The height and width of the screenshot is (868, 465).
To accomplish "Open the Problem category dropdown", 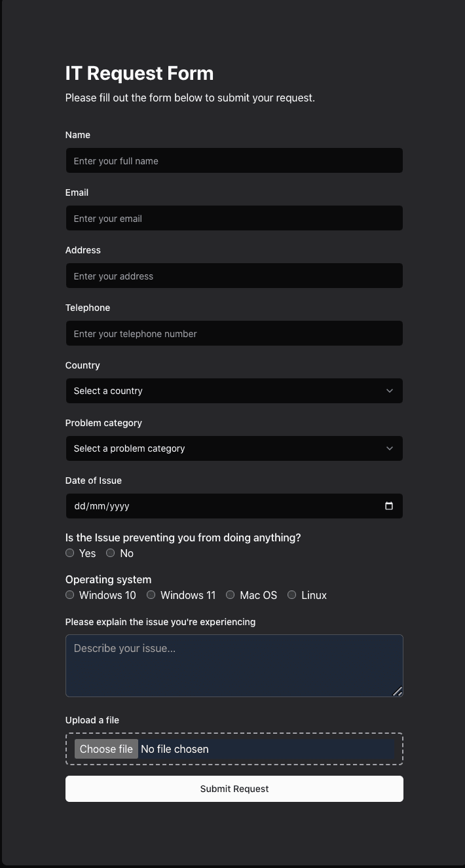I will point(234,448).
